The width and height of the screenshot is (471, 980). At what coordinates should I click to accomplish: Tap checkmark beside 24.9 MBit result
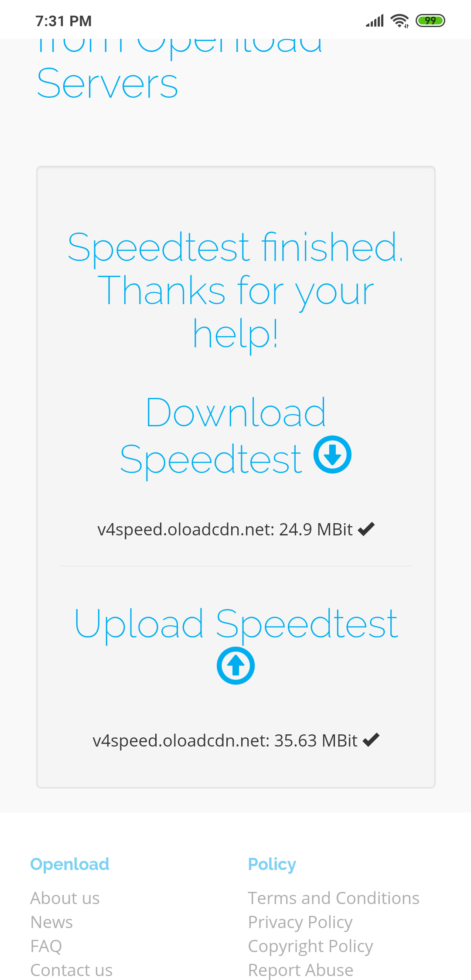pyautogui.click(x=366, y=529)
